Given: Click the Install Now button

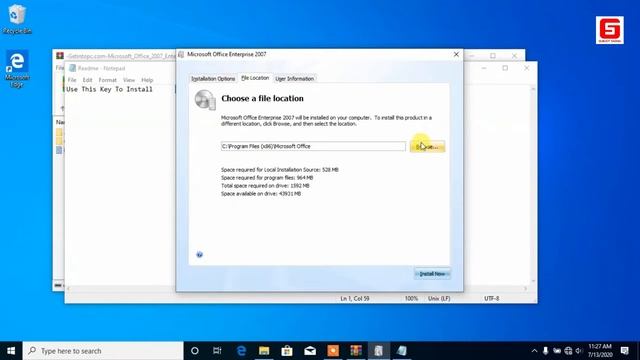Looking at the screenshot, I should pyautogui.click(x=432, y=273).
